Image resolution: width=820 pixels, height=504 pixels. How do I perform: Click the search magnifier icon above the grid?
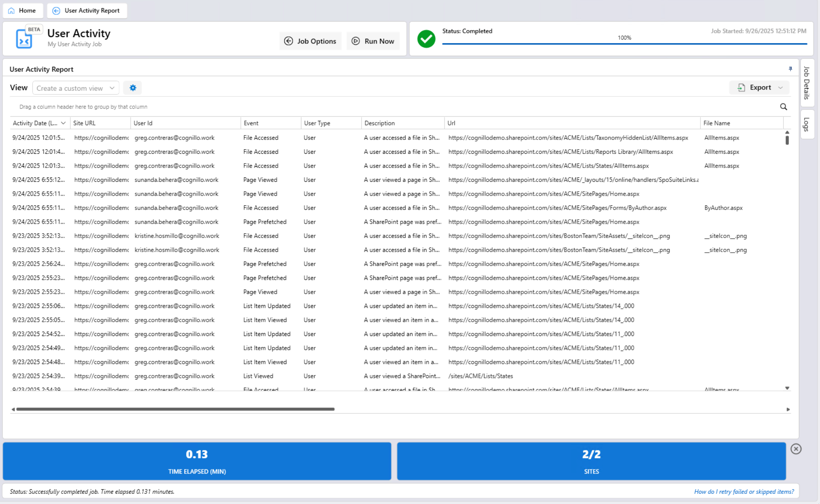coord(783,107)
